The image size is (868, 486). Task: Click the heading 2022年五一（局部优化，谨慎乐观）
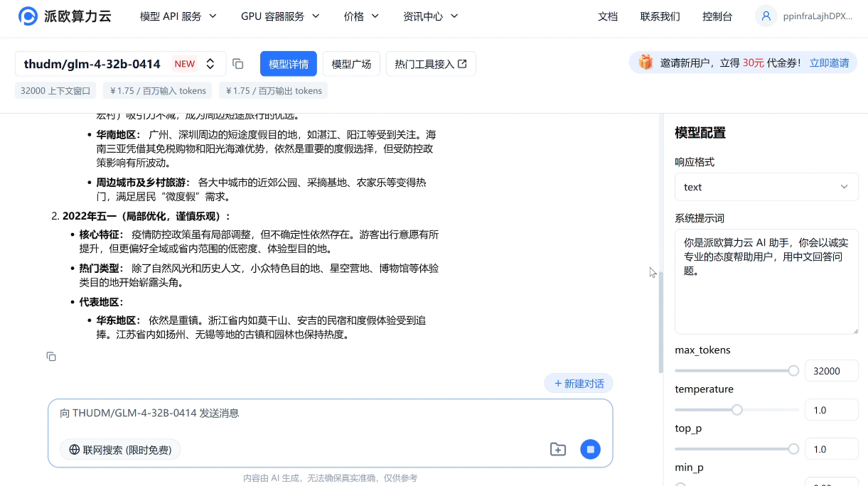tap(146, 216)
